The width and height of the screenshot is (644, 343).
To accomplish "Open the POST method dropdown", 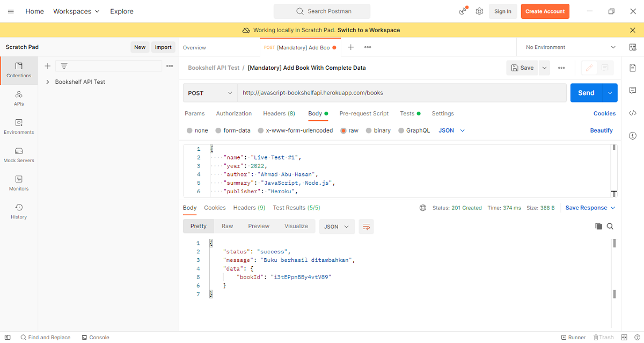I will [x=210, y=93].
